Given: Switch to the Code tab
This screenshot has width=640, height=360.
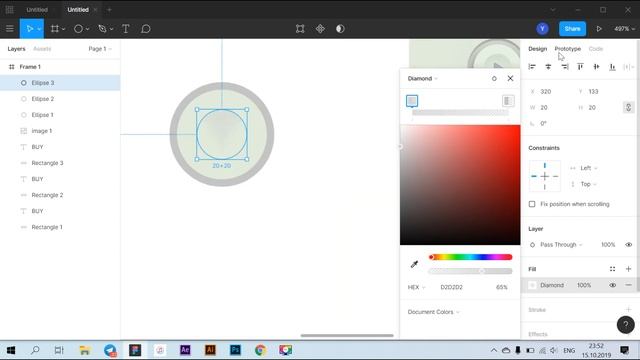Looking at the screenshot, I should [596, 49].
